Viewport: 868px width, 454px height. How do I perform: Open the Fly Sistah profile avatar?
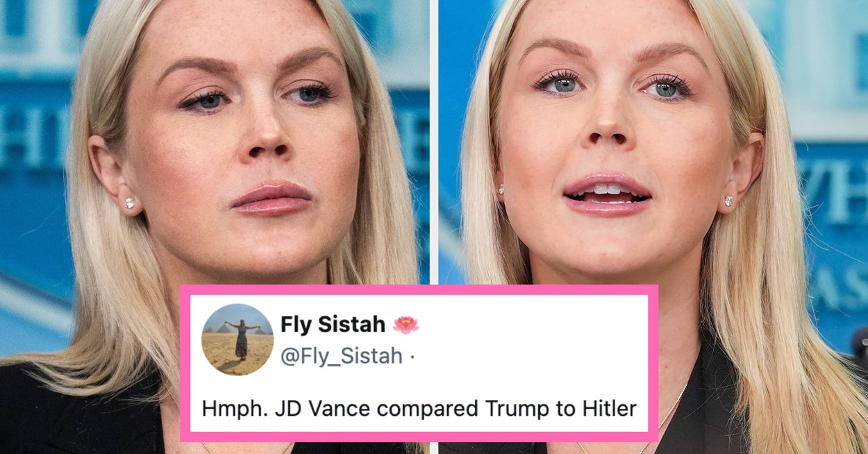pos(237,339)
